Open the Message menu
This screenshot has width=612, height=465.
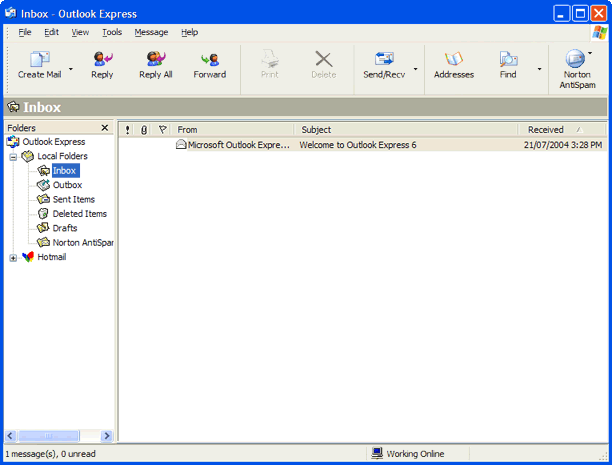[151, 32]
